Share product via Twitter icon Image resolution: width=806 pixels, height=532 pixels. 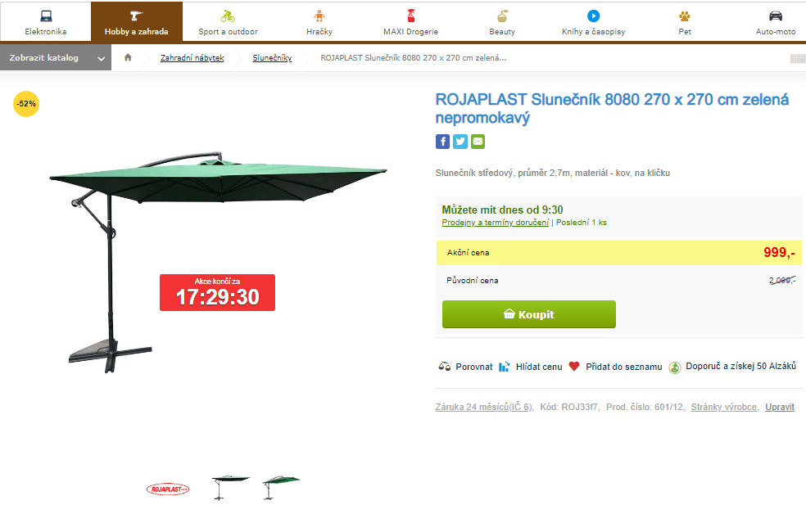click(x=460, y=142)
